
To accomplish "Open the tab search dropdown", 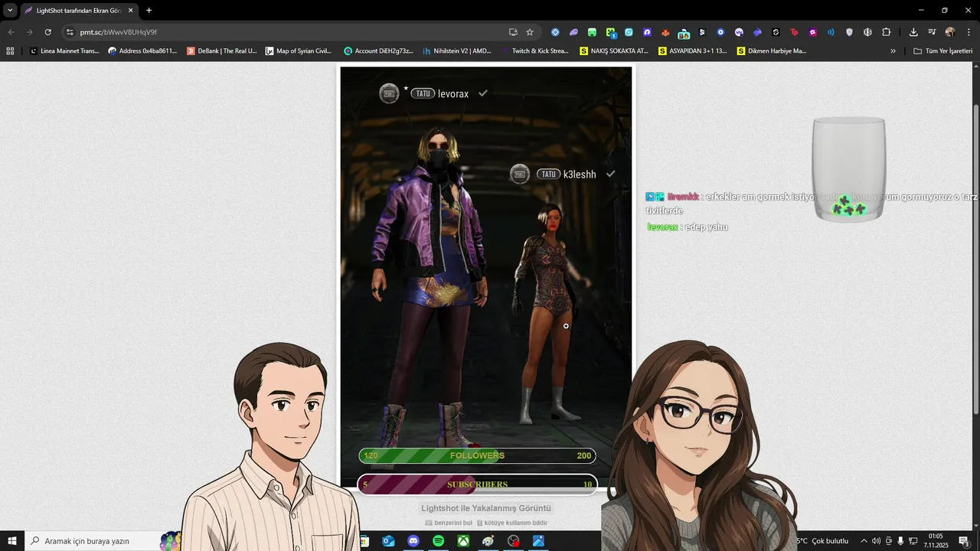I will [x=10, y=10].
